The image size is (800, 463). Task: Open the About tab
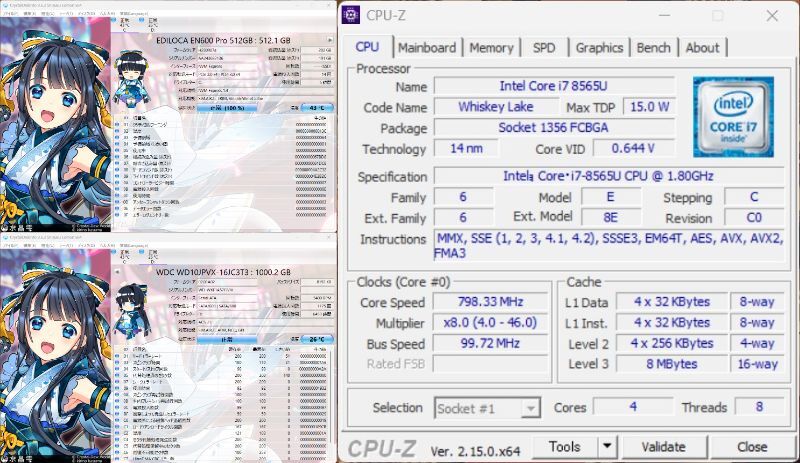click(x=703, y=48)
